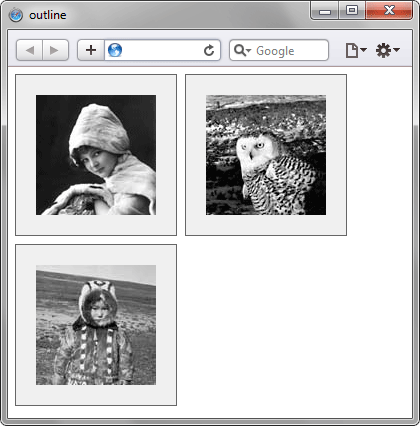This screenshot has width=420, height=426.
Task: Close the outline browser window
Action: point(389,11)
